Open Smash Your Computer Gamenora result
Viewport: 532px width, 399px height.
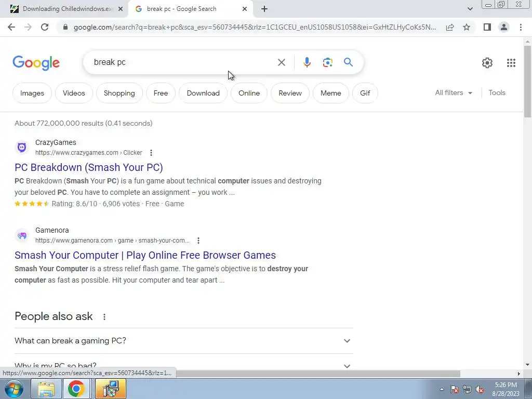(145, 255)
